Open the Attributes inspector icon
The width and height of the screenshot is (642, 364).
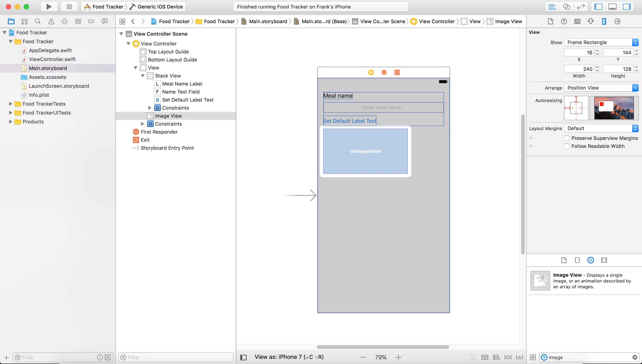click(591, 22)
